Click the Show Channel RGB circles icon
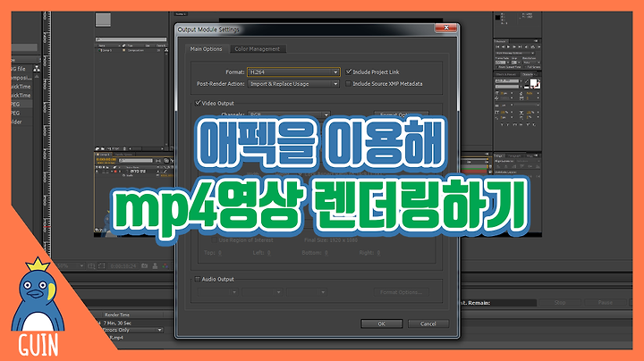Viewport: 644px width, 361px height. (165, 265)
